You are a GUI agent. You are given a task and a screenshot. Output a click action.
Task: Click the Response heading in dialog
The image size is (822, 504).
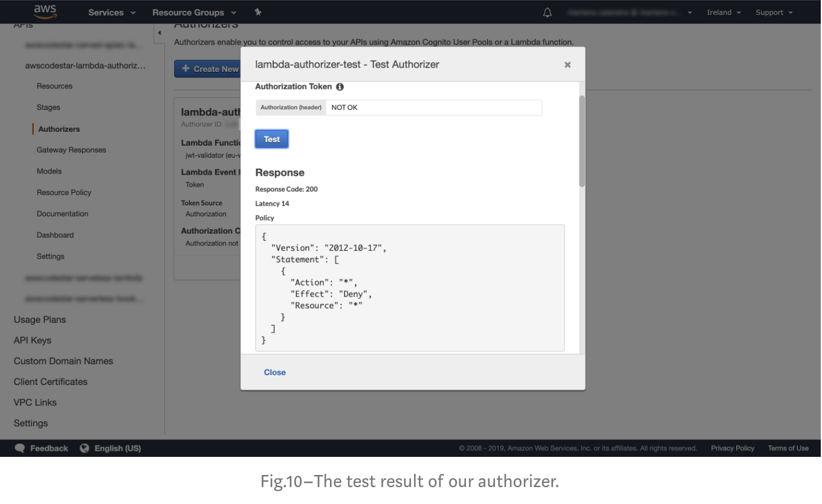[x=280, y=173]
